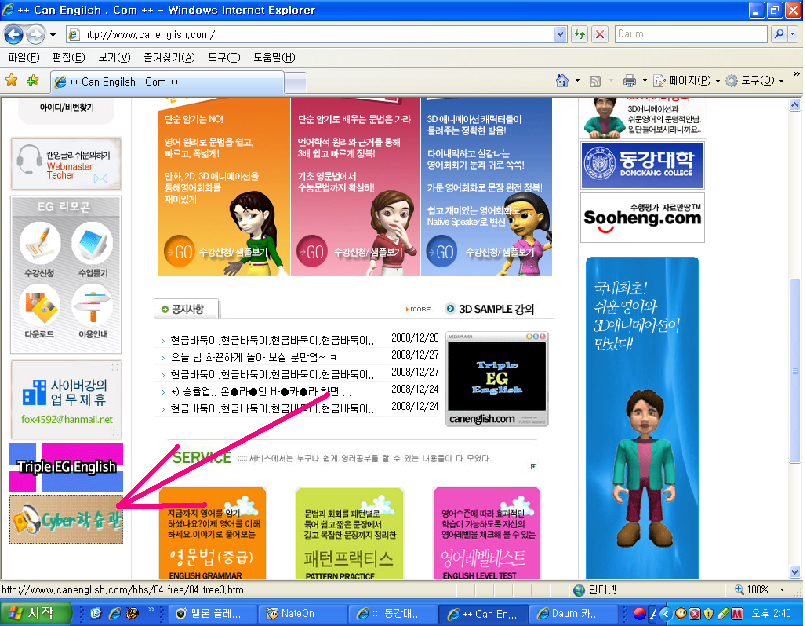Screen dimensions: 805x626
Task: Expand the address bar history dropdown
Action: click(x=560, y=34)
